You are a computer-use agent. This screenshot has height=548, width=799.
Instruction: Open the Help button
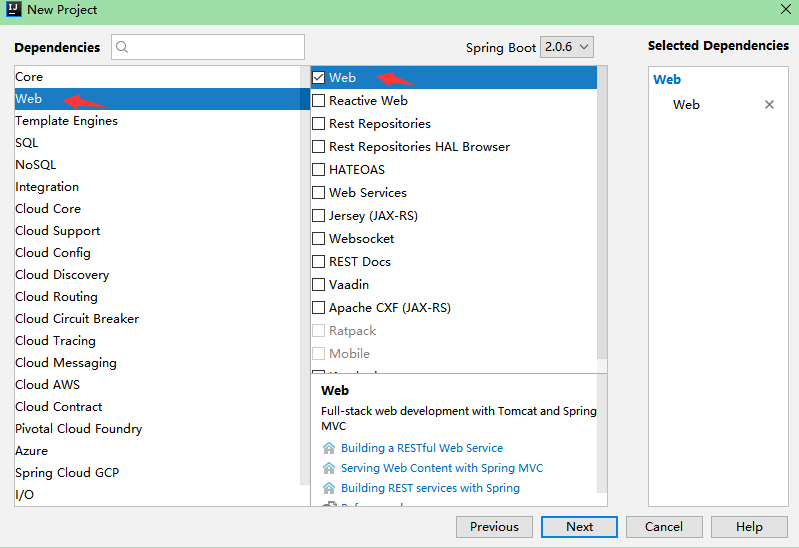[x=749, y=527]
